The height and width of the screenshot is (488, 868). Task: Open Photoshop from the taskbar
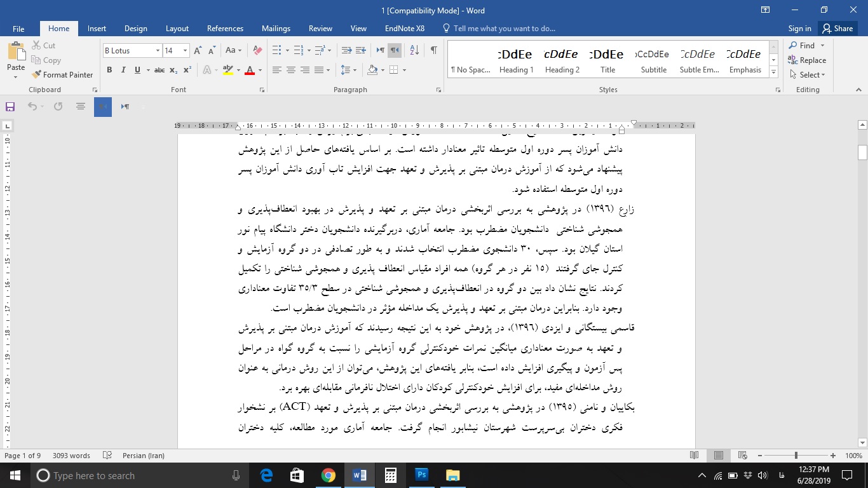421,475
